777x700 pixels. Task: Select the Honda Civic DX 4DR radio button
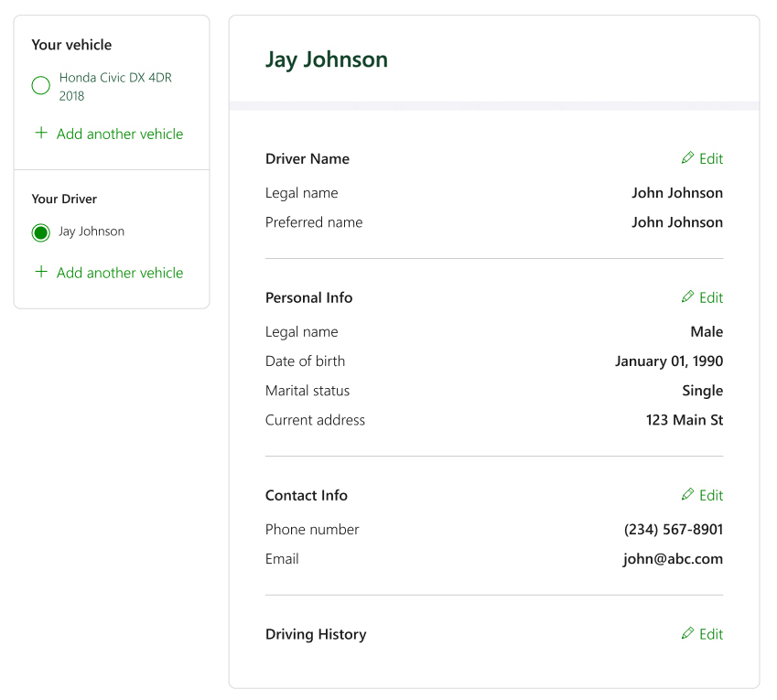40,86
